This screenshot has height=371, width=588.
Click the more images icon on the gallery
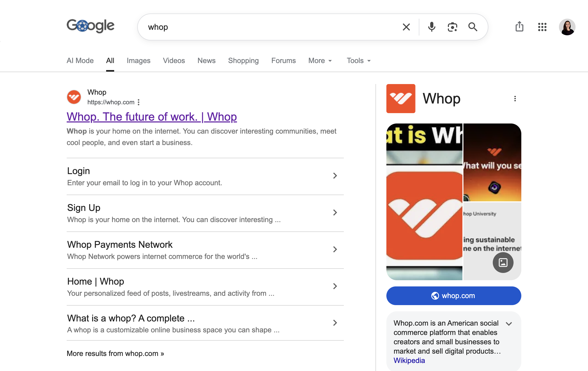[503, 263]
